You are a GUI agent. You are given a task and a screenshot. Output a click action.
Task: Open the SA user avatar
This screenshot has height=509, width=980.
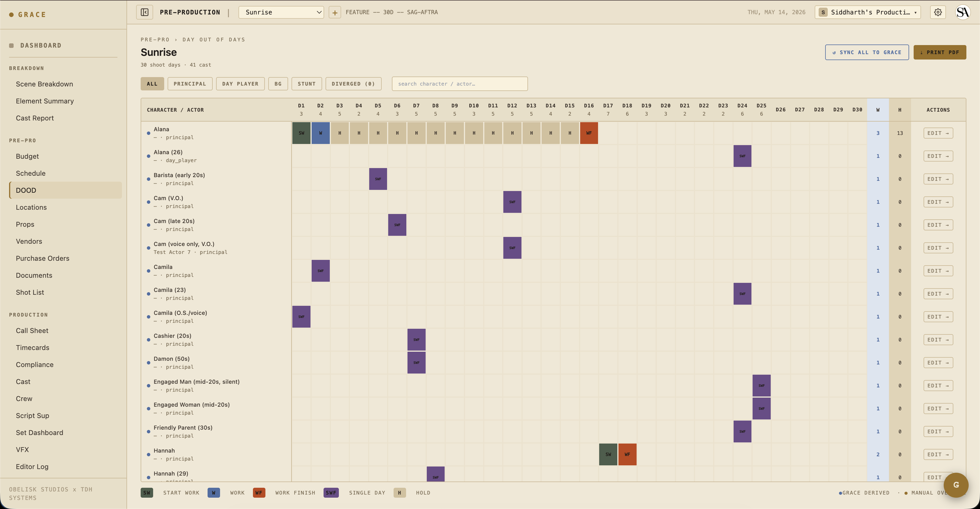[x=962, y=12]
